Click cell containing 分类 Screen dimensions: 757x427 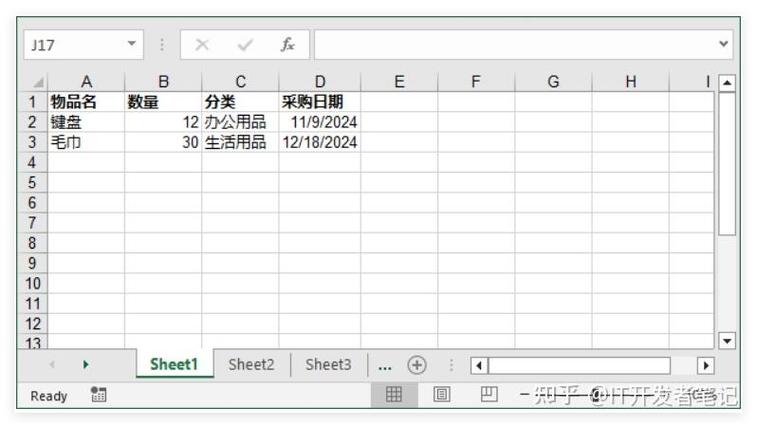240,102
